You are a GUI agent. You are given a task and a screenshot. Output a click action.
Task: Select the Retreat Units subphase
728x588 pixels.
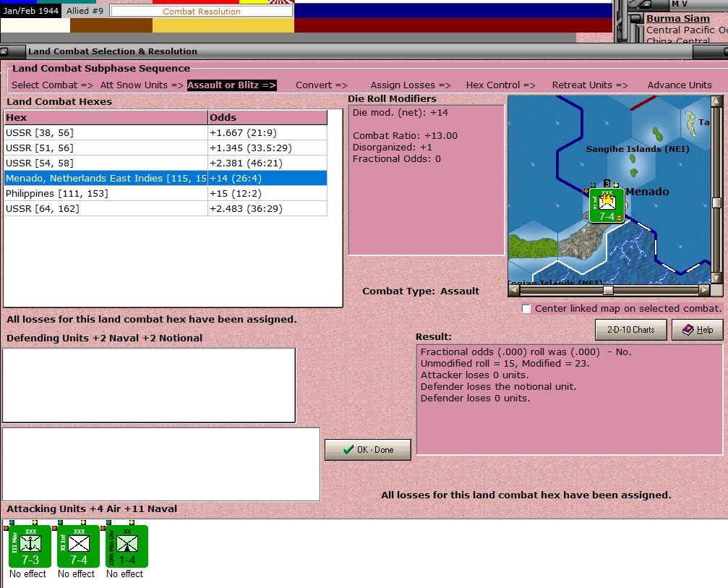[x=590, y=85]
